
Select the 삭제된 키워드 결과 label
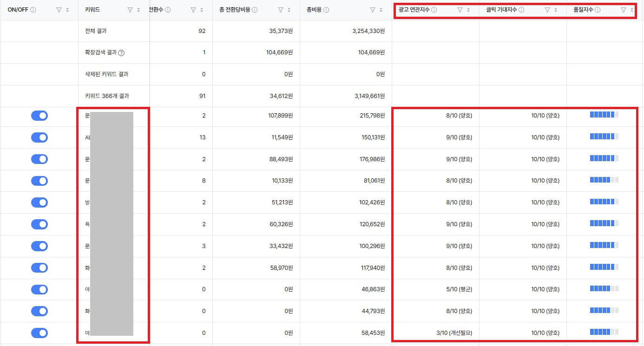106,74
